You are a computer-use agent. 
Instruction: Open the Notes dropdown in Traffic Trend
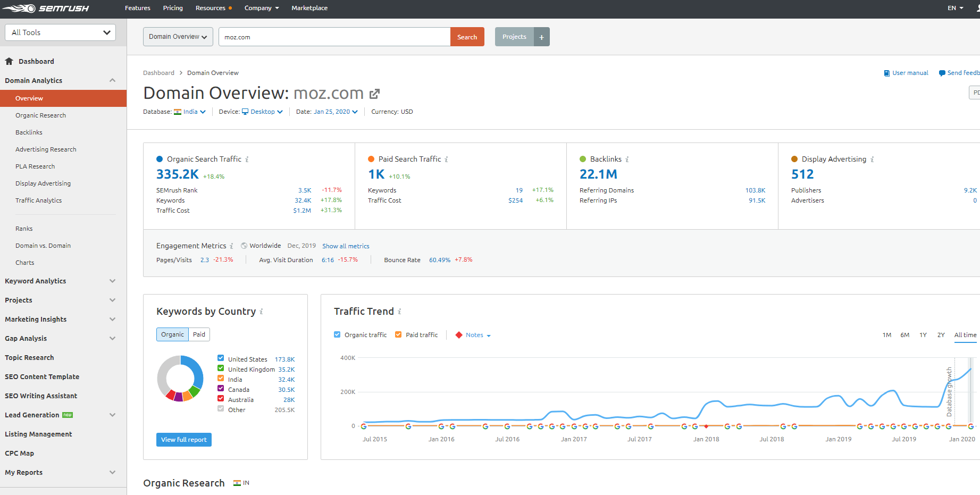(x=478, y=335)
